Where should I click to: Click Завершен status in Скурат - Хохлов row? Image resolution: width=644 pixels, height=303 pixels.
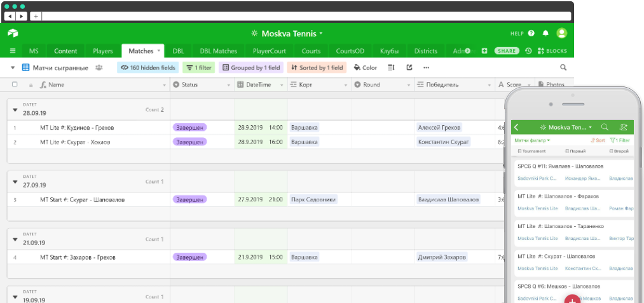click(x=189, y=142)
